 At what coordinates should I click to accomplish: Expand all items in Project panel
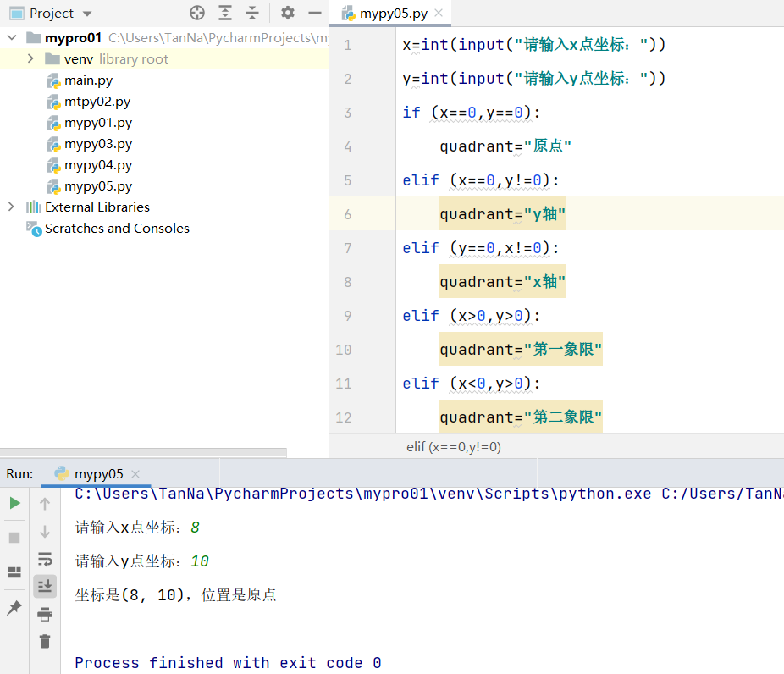[x=225, y=13]
